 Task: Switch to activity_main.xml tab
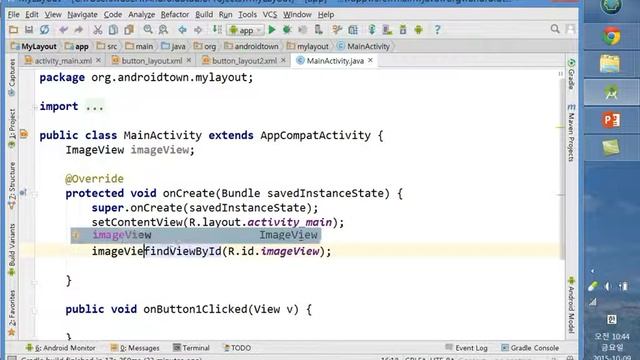pos(62,61)
